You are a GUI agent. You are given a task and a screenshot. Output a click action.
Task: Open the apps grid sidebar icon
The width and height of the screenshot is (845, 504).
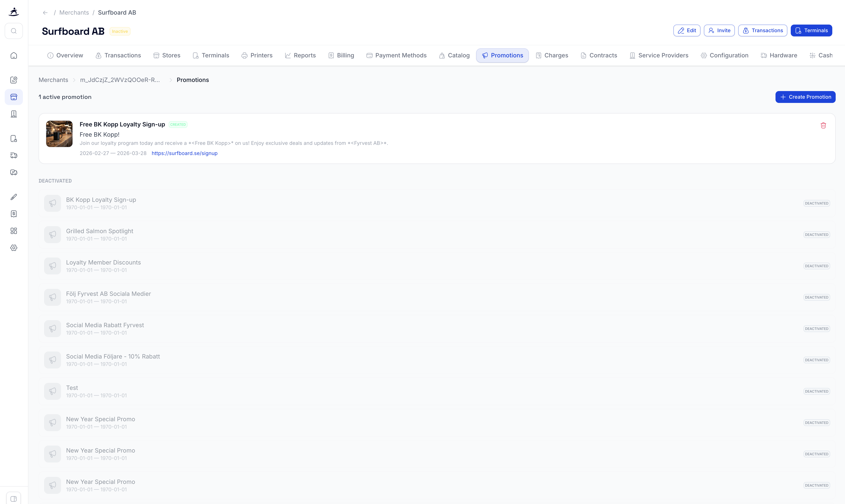pyautogui.click(x=14, y=231)
